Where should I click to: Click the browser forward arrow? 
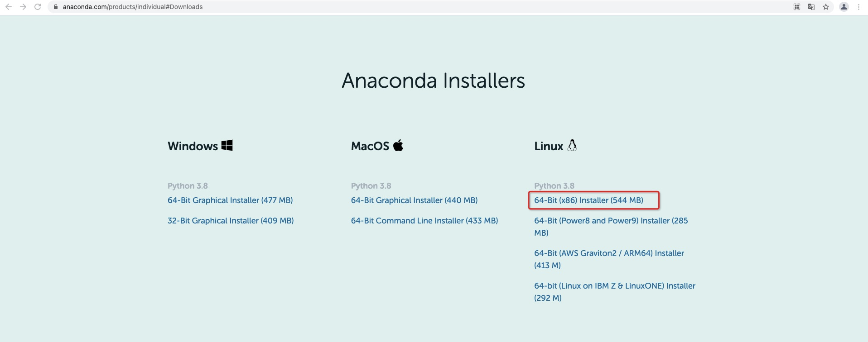(x=23, y=7)
